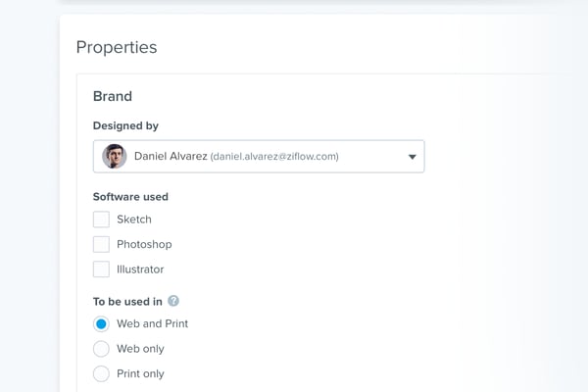Click the Sketch option label
588x392 pixels.
point(134,220)
